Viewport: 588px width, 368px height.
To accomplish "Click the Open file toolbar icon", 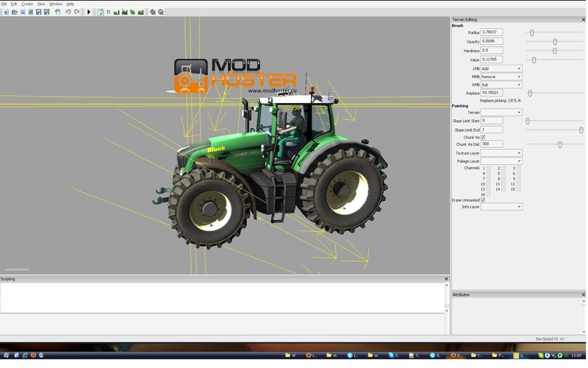I will click(x=14, y=12).
